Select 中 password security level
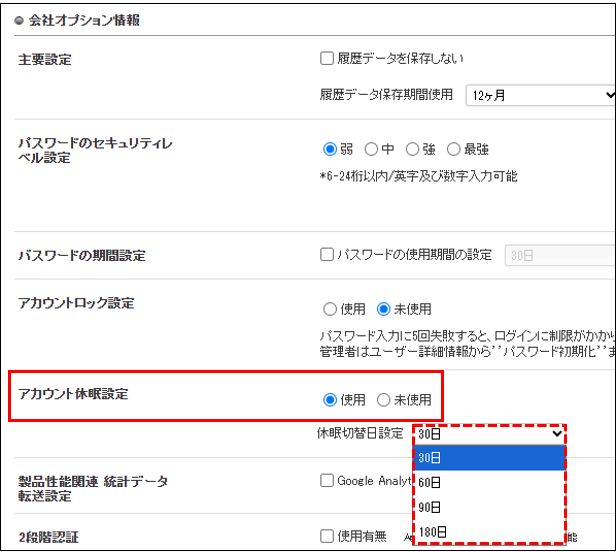 (372, 149)
